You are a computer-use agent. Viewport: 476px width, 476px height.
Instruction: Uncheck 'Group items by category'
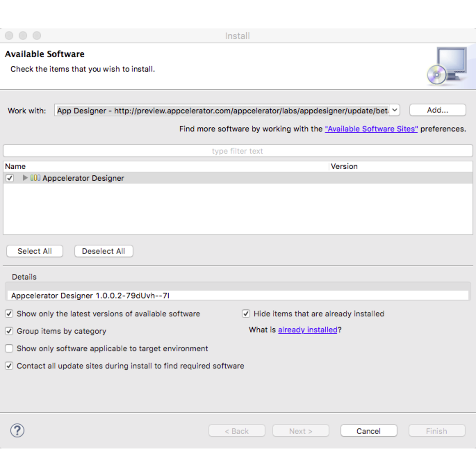(x=9, y=331)
